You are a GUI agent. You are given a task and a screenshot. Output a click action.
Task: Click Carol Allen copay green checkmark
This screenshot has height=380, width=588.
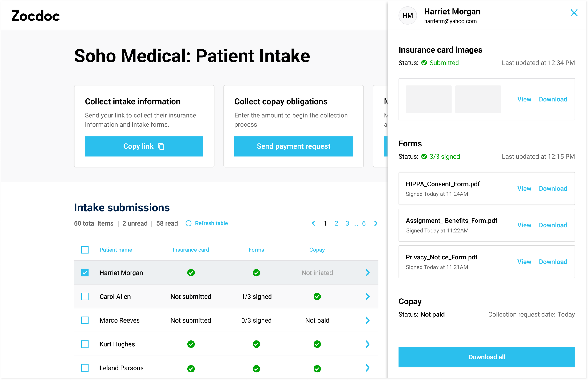317,296
